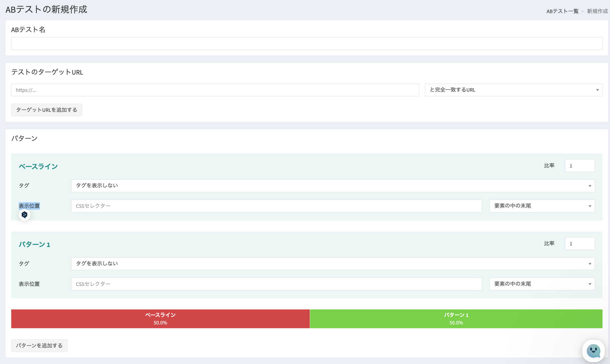
Task: Click the パターン 1 CSSセレクター input
Action: coord(276,284)
